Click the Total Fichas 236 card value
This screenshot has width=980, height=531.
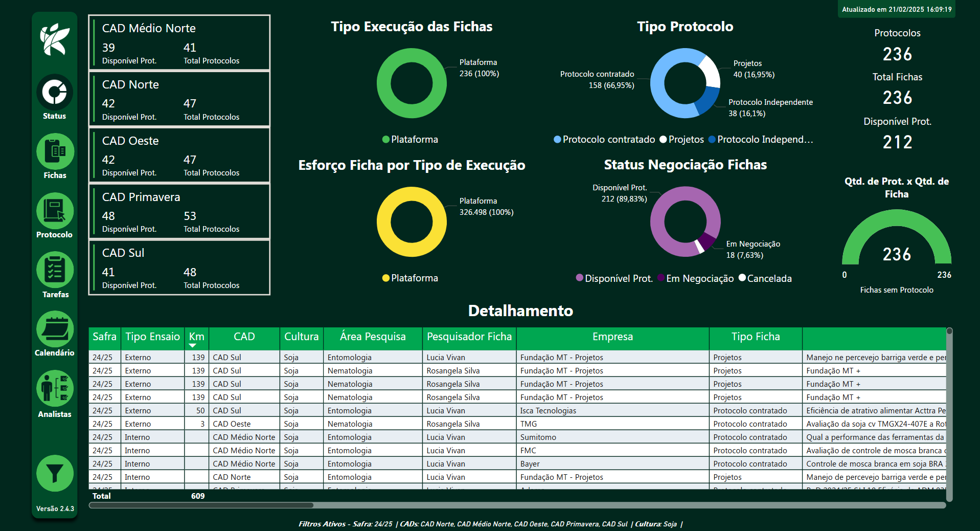click(x=897, y=98)
